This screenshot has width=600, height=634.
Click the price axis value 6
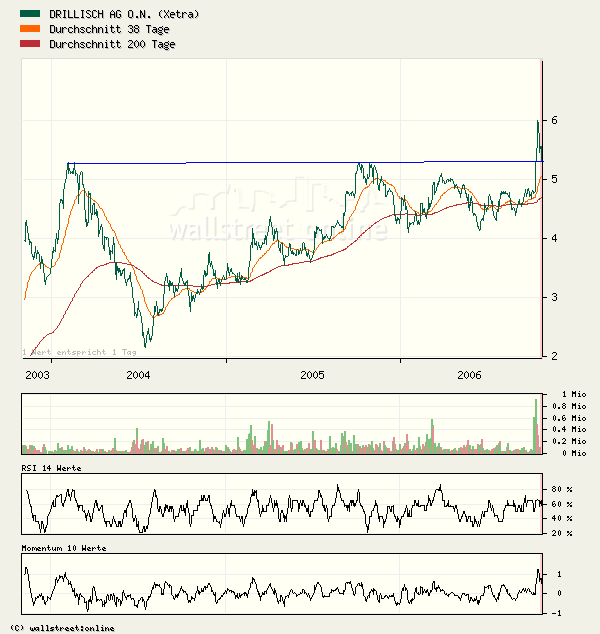[554, 120]
